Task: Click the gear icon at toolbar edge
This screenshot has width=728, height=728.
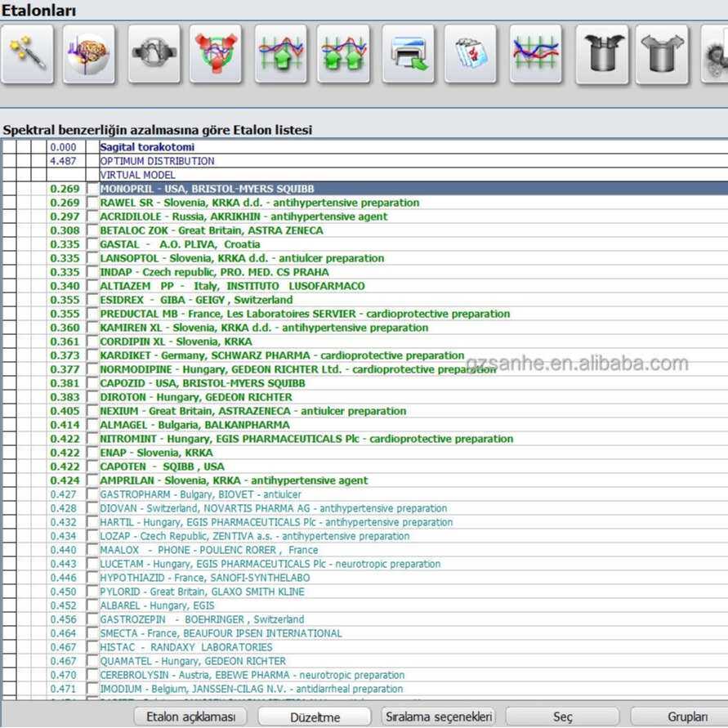Action: tap(715, 54)
